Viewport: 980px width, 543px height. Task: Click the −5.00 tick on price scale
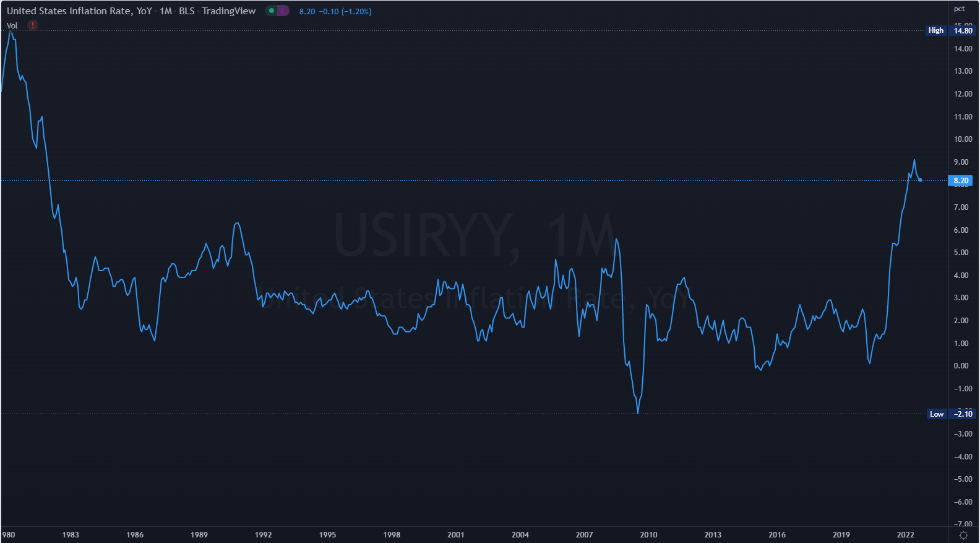[963, 479]
